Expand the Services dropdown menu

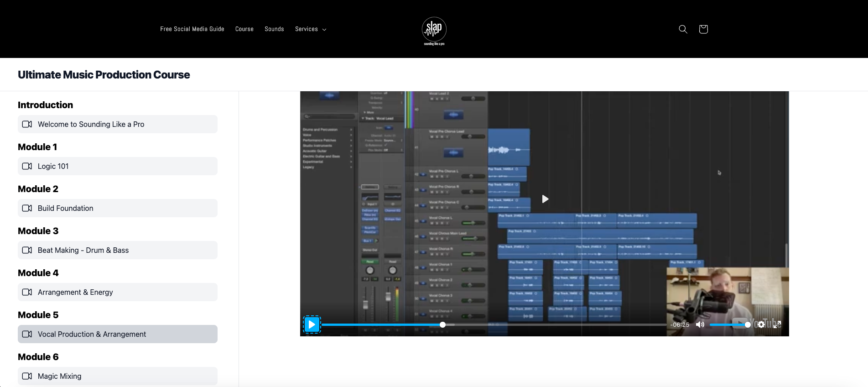(x=311, y=29)
